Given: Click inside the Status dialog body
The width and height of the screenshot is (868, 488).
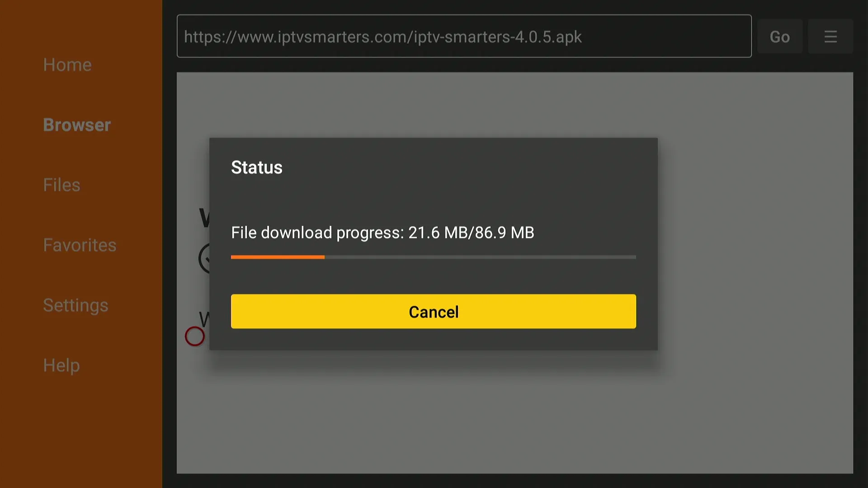Looking at the screenshot, I should [433, 199].
